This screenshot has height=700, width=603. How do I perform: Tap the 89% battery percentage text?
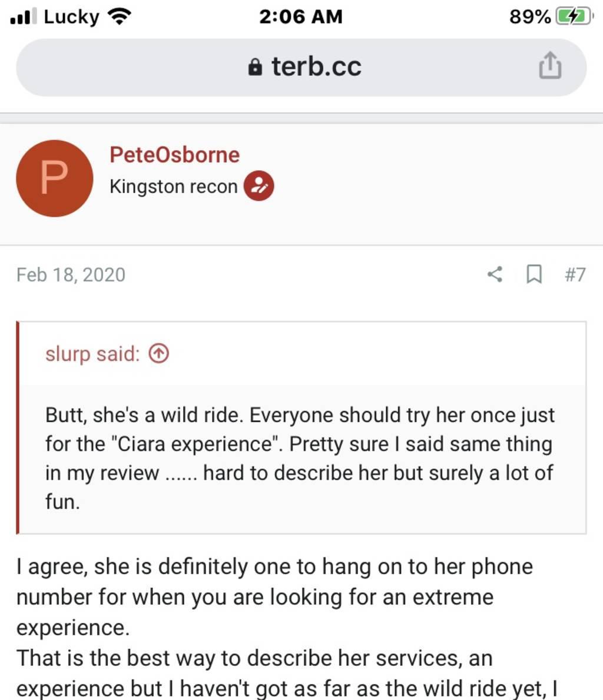[x=529, y=16]
